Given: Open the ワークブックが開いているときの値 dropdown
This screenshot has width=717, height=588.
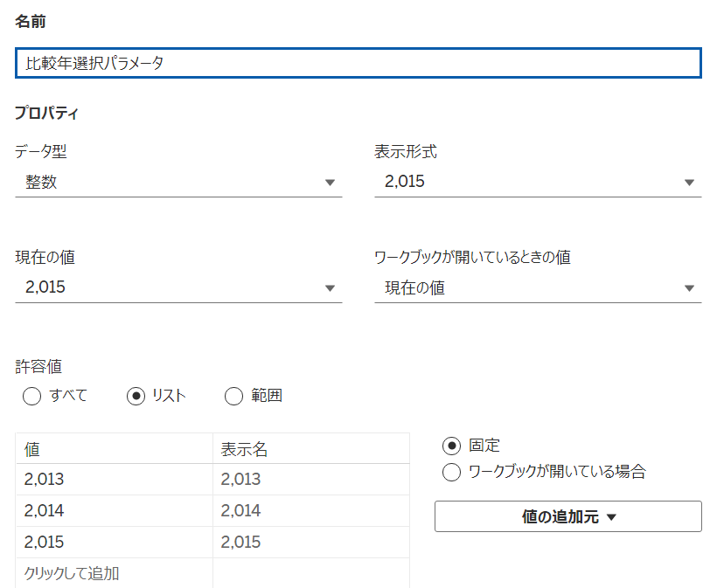Looking at the screenshot, I should click(x=538, y=287).
